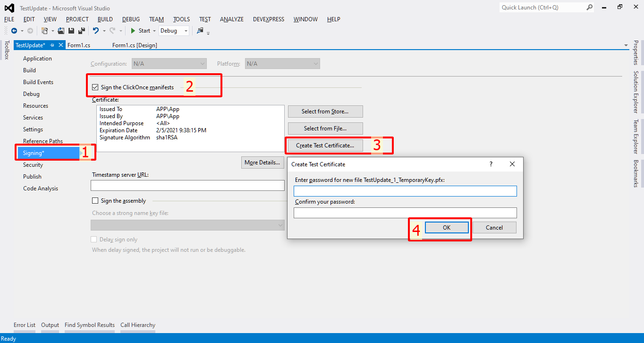Click the Redo arrow icon
Screen dimensions: 644x343
[x=112, y=31]
